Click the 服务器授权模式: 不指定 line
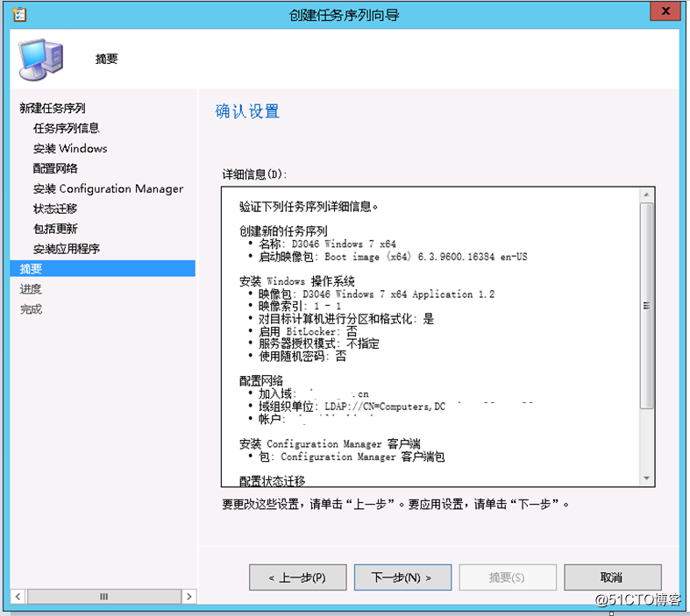Screen dimensions: 690x616 coord(318,343)
